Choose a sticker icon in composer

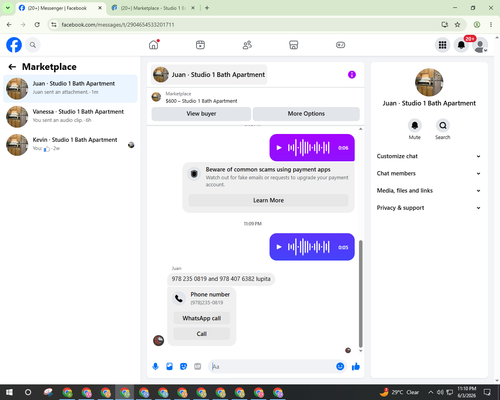[x=183, y=367]
